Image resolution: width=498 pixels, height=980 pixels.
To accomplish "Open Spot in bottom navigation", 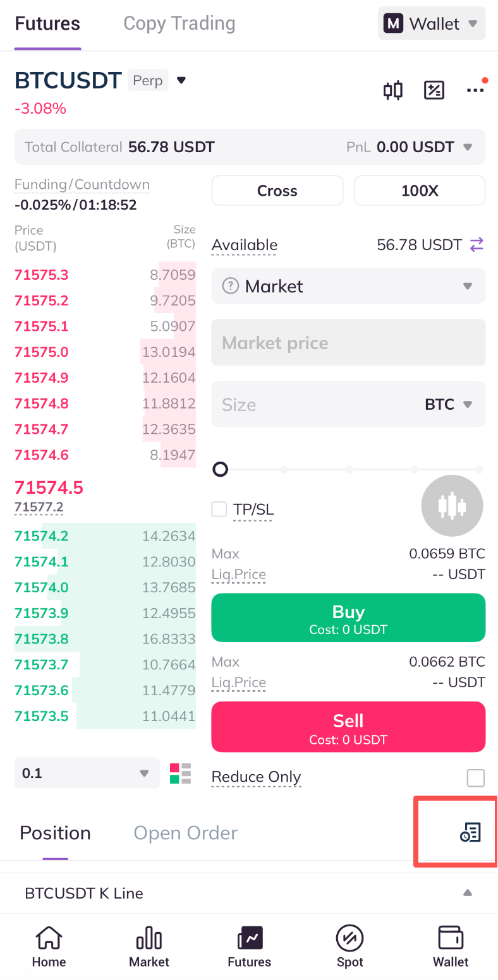I will pyautogui.click(x=349, y=947).
